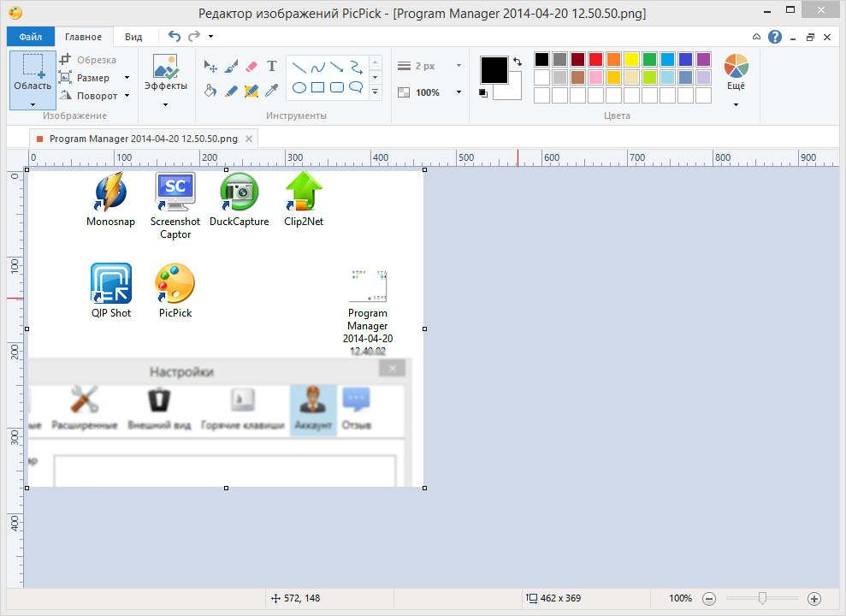Expand the Размер dropdown arrow

click(127, 78)
